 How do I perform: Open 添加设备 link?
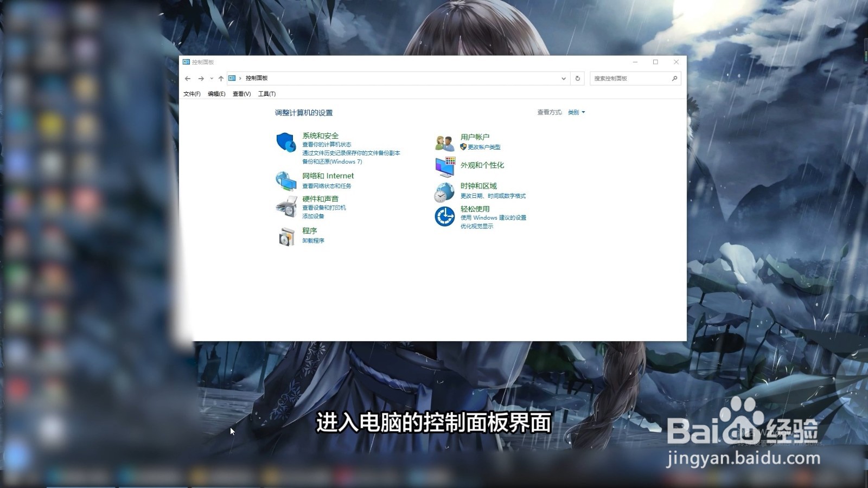(313, 216)
